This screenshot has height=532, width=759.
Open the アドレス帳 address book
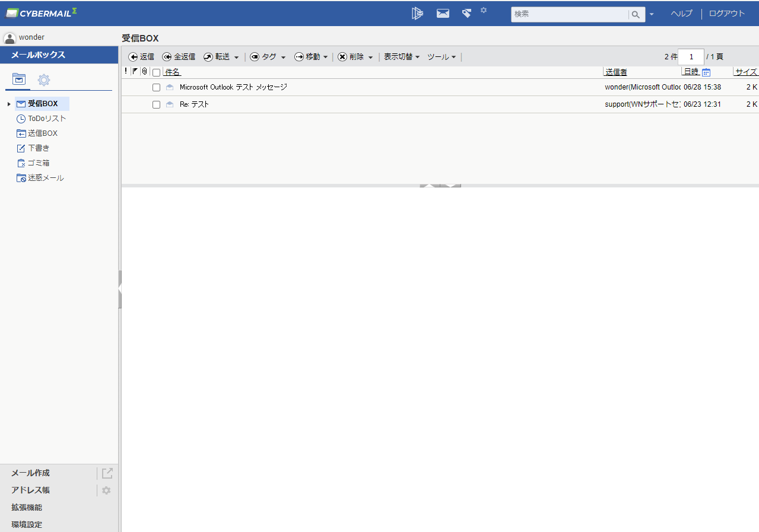pyautogui.click(x=30, y=490)
